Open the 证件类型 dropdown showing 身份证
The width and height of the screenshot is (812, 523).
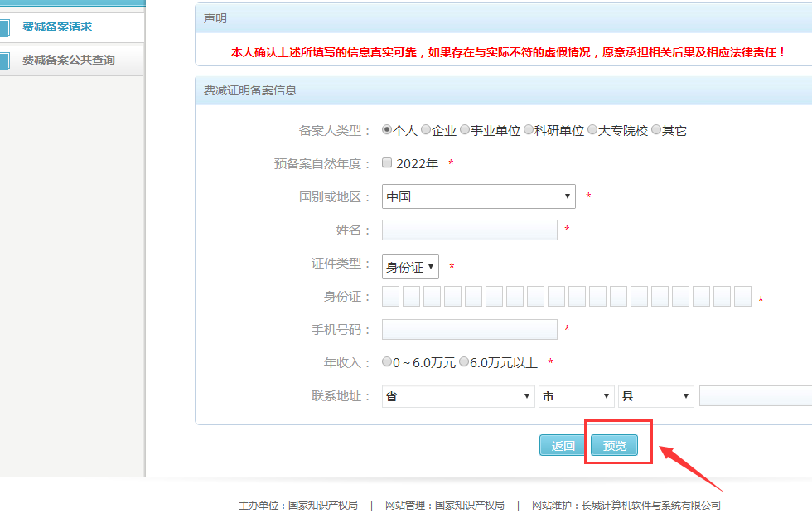[x=410, y=267]
